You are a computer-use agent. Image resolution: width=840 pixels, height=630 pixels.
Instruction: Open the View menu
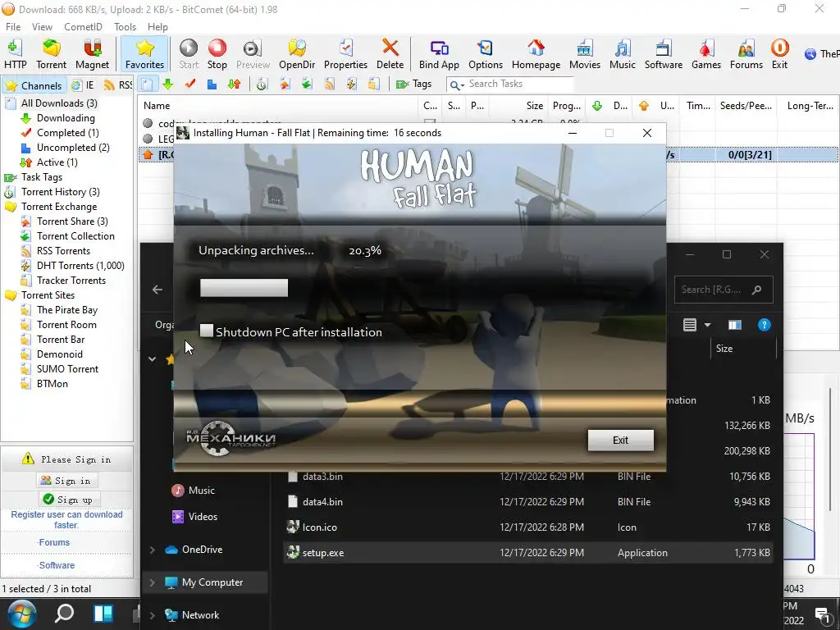point(42,27)
